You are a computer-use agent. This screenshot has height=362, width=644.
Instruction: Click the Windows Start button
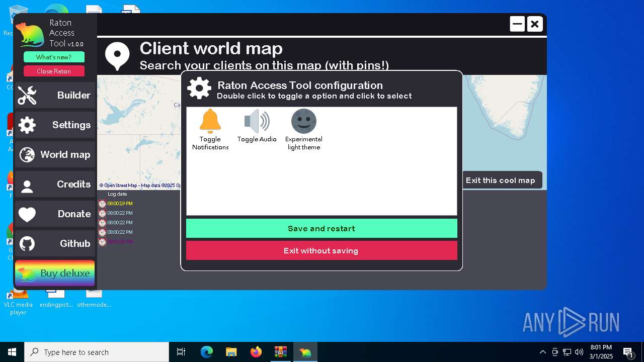pos(12,352)
